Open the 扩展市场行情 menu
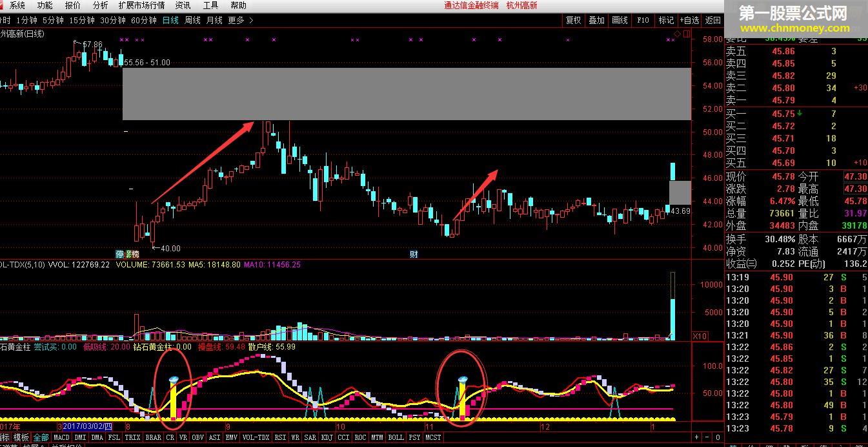Screen dimensions: 868x447 click(x=141, y=5)
